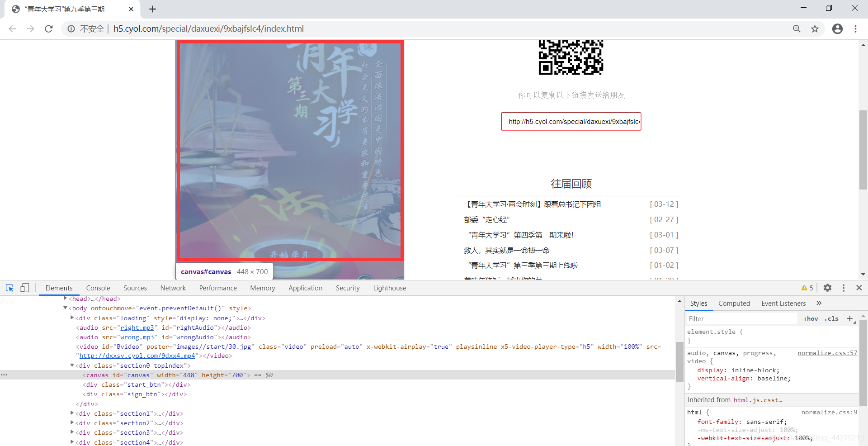
Task: Click the Elements panel vertical scrollbar
Action: click(679, 362)
